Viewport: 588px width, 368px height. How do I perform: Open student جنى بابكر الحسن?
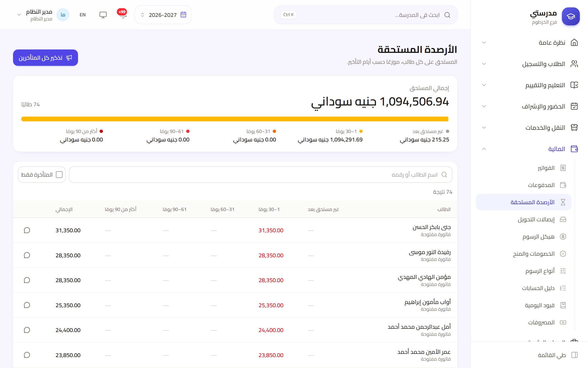click(x=431, y=227)
